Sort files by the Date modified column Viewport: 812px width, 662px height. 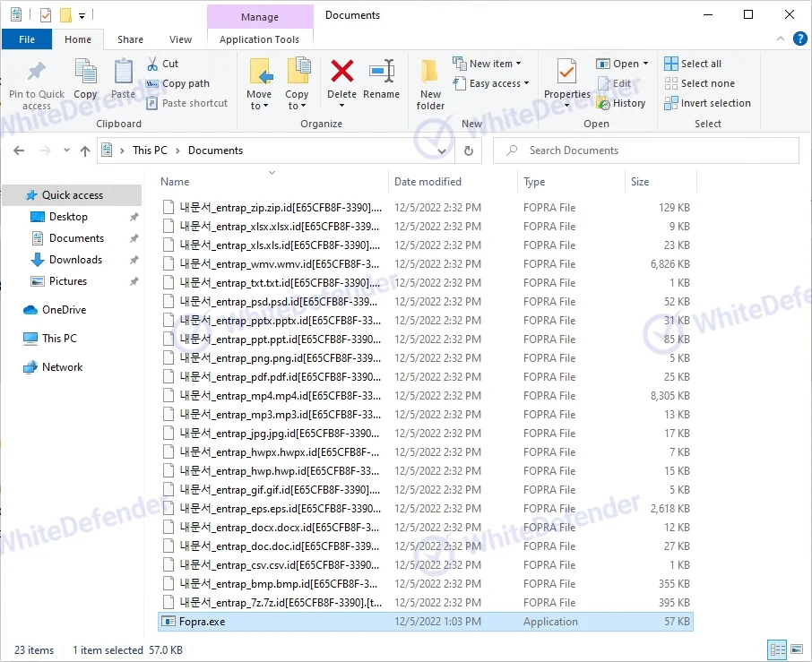point(428,182)
